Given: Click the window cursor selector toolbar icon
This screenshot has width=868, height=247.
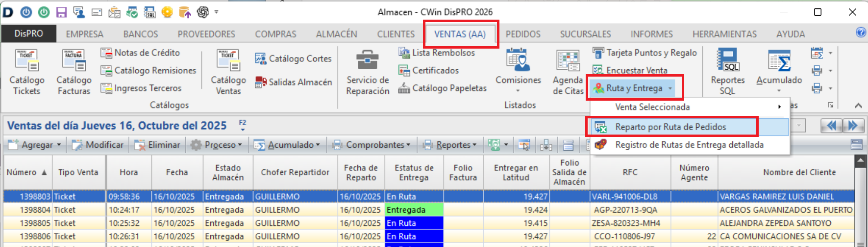Looking at the screenshot, I should click(524, 145).
